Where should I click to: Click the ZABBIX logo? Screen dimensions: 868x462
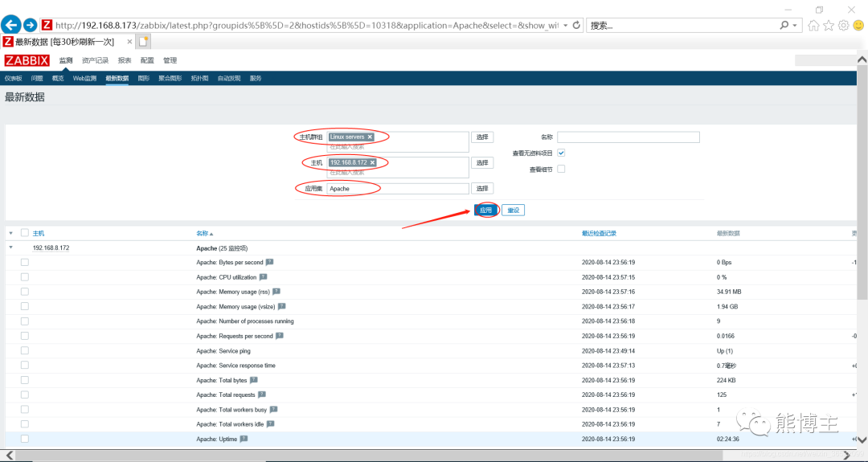[27, 60]
